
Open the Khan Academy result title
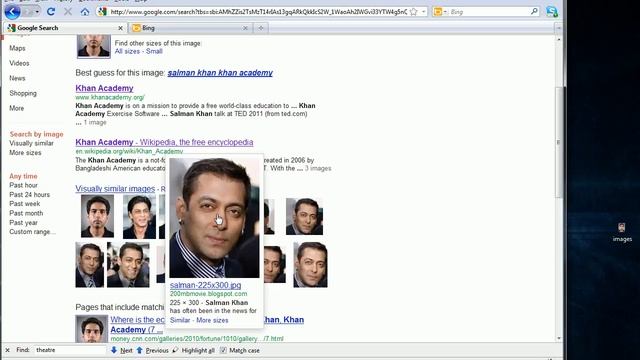click(104, 88)
